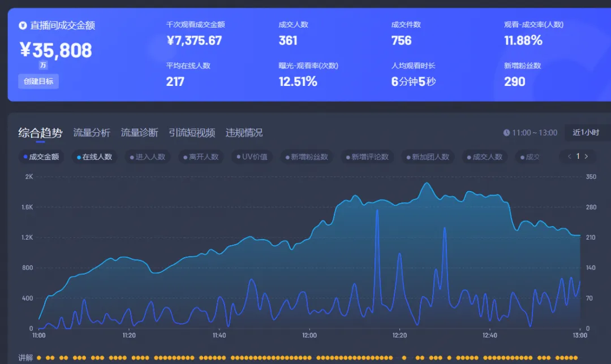Select the 引流短视频 tab
The height and width of the screenshot is (364, 611).
(x=192, y=133)
